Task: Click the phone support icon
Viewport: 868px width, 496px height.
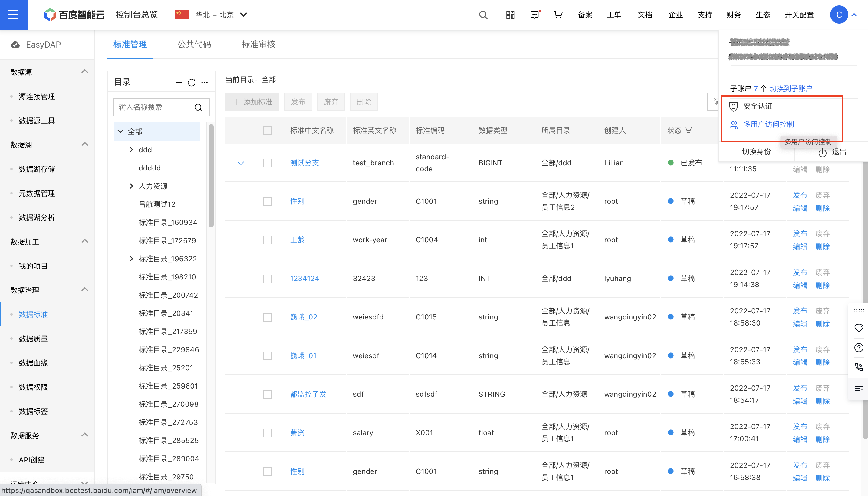Action: 859,367
